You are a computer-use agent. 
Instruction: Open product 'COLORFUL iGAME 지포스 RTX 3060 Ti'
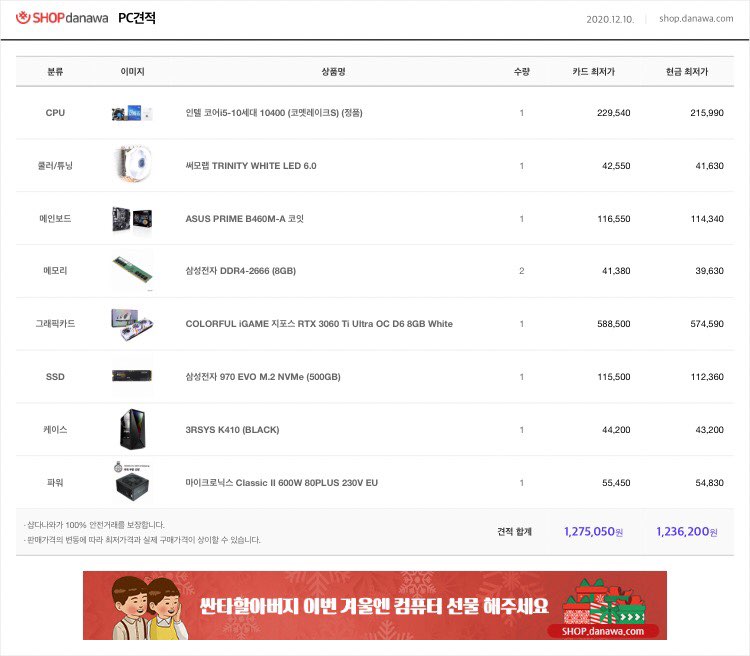pos(319,324)
